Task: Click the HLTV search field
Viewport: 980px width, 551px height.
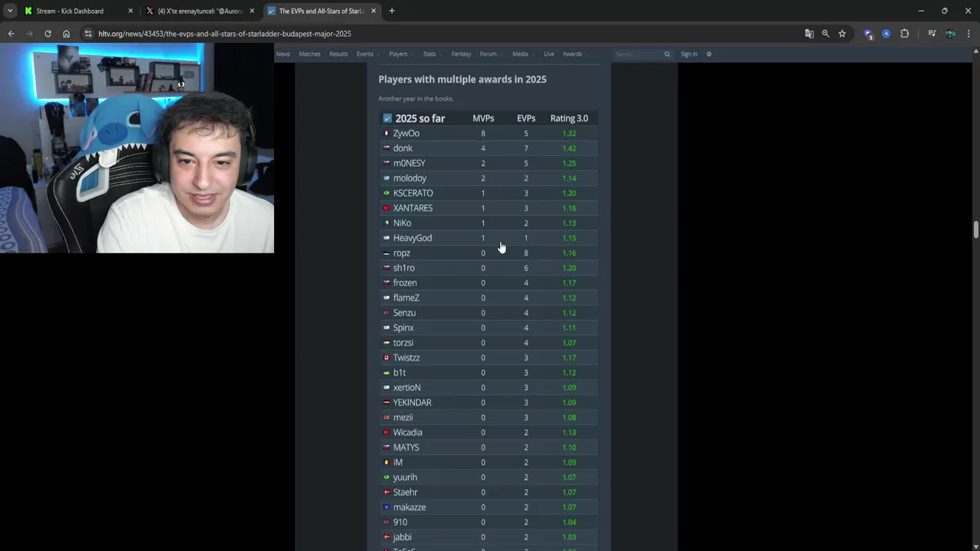Action: click(637, 54)
